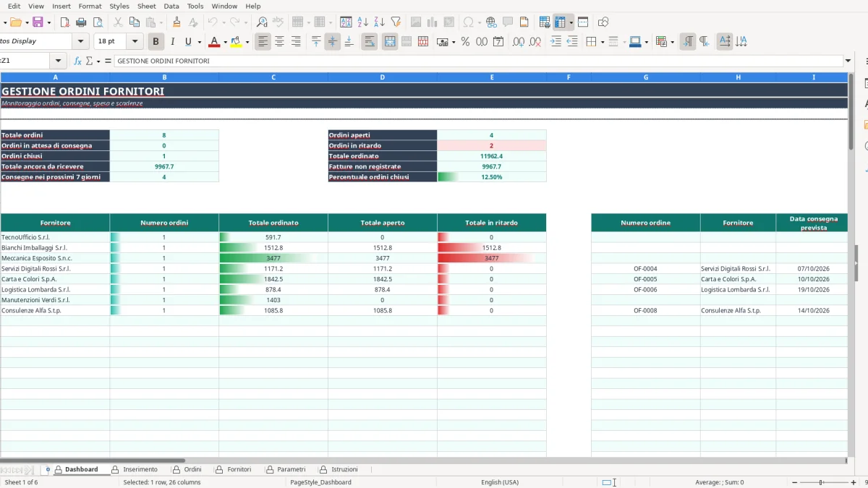This screenshot has height=488, width=868.
Task: Click the Save document icon
Action: tap(37, 22)
